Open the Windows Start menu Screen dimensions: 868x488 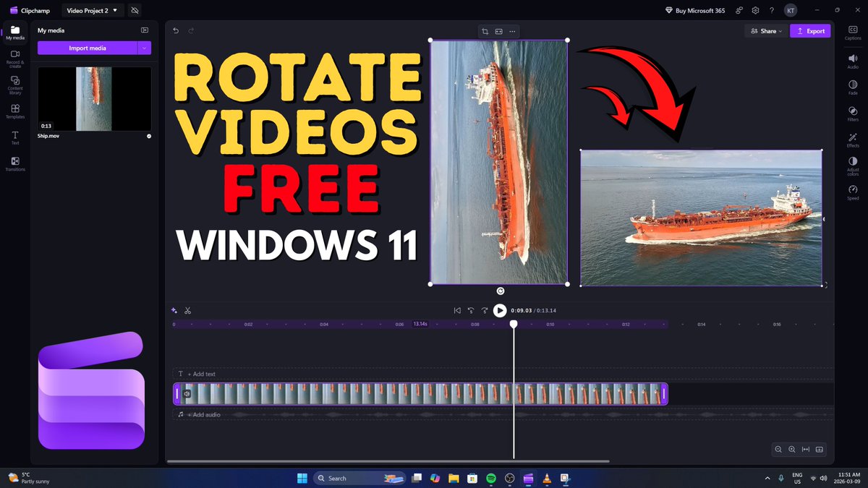302,478
